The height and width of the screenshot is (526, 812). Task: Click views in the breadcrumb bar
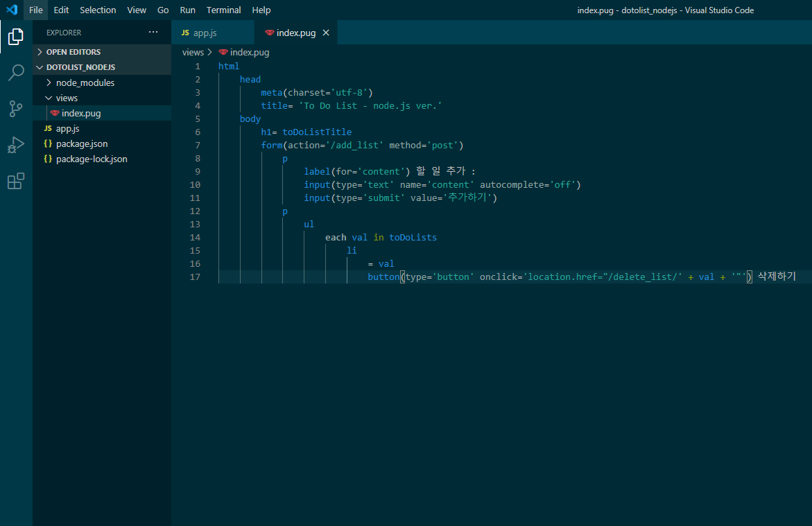click(193, 52)
